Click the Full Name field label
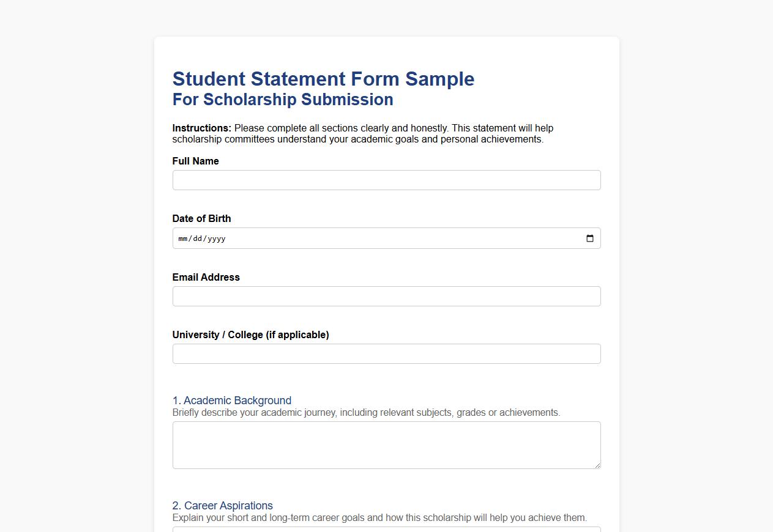Viewport: 773px width, 532px height. coord(195,161)
